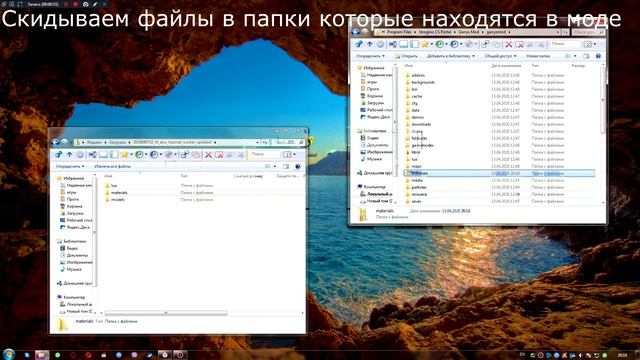
Task: Select backgrounds folder in garrysmod window
Action: 420,82
